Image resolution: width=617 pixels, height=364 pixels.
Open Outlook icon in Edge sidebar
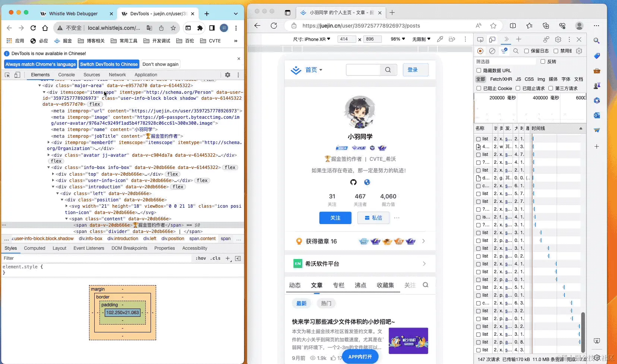597,115
